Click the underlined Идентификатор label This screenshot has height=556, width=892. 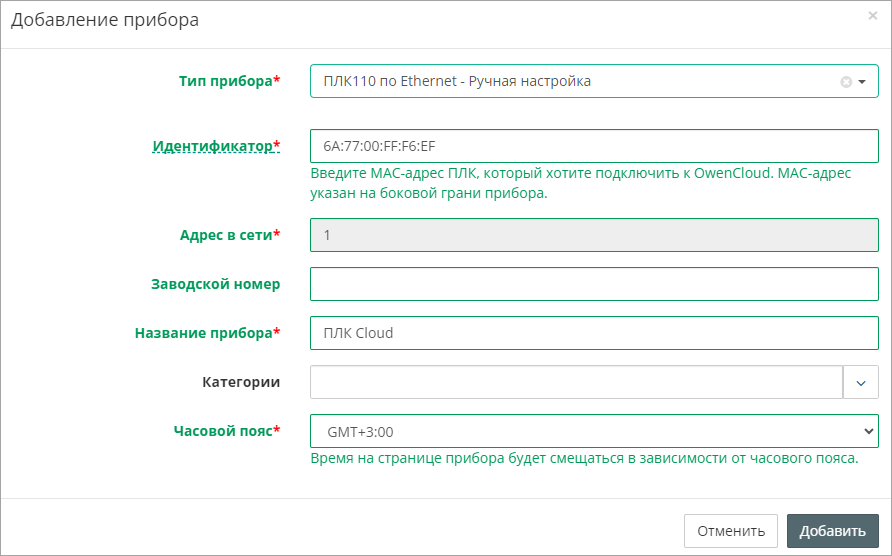[x=212, y=146]
